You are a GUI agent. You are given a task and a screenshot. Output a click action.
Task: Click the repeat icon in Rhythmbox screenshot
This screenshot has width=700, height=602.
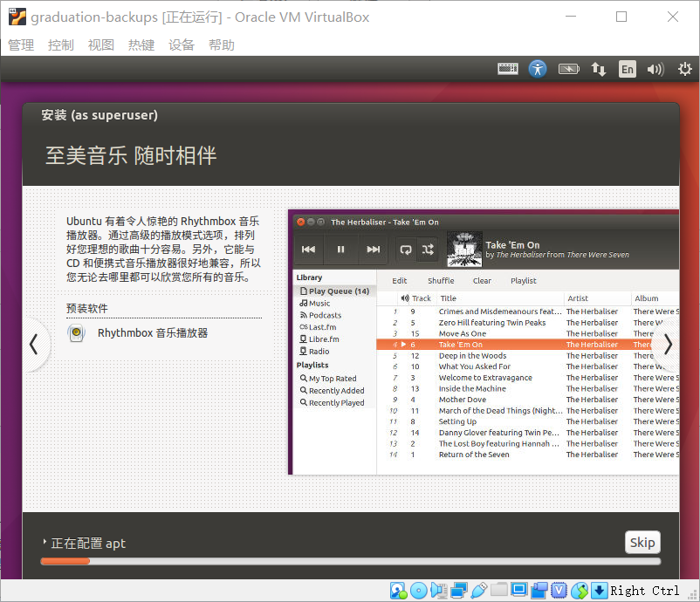pyautogui.click(x=406, y=250)
